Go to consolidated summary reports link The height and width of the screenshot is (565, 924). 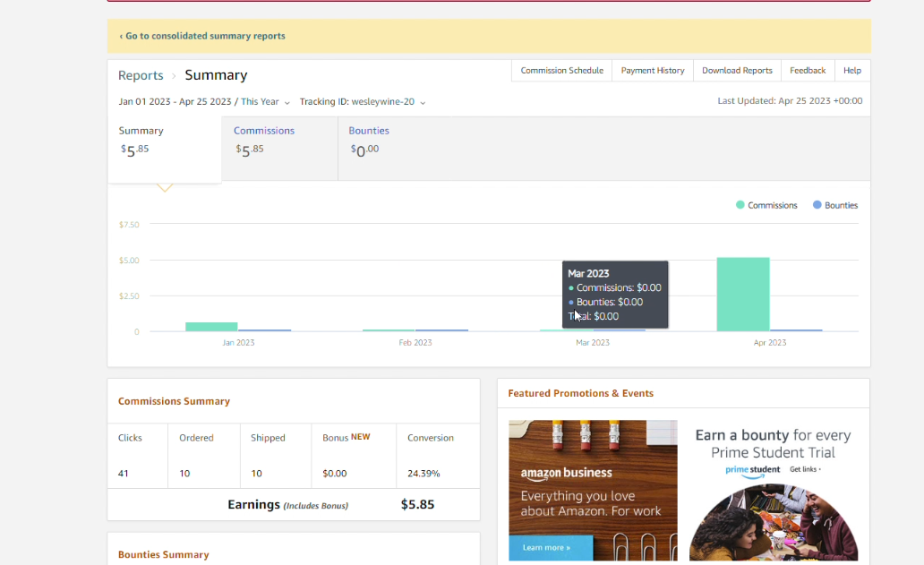coord(202,36)
